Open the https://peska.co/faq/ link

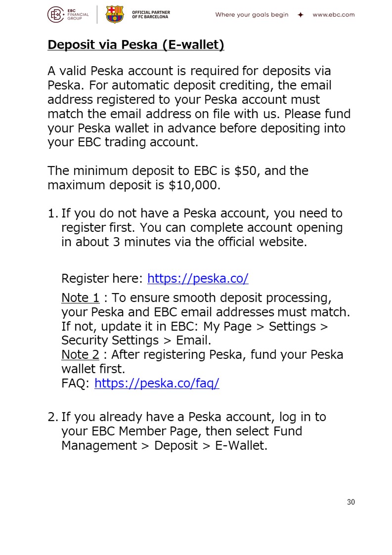click(157, 384)
